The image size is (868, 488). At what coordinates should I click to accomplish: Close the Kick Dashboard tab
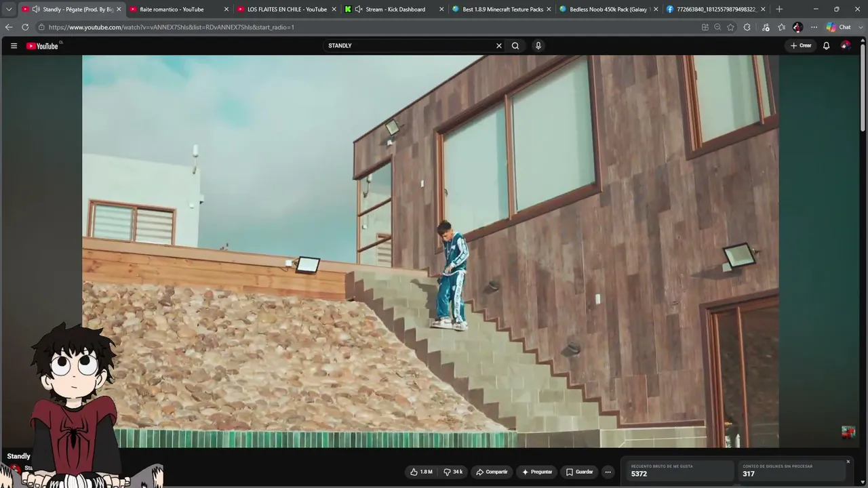[x=441, y=9]
